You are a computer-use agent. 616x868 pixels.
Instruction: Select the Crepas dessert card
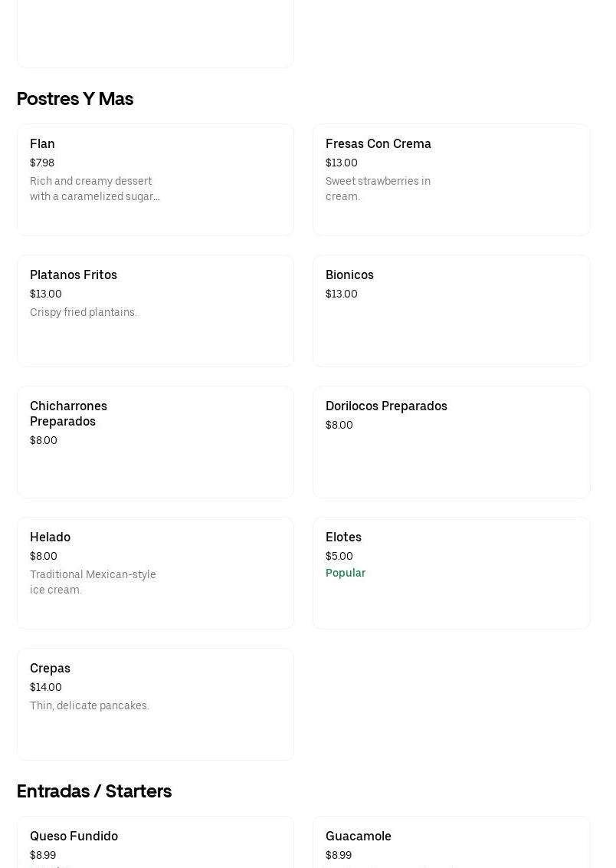(x=155, y=704)
